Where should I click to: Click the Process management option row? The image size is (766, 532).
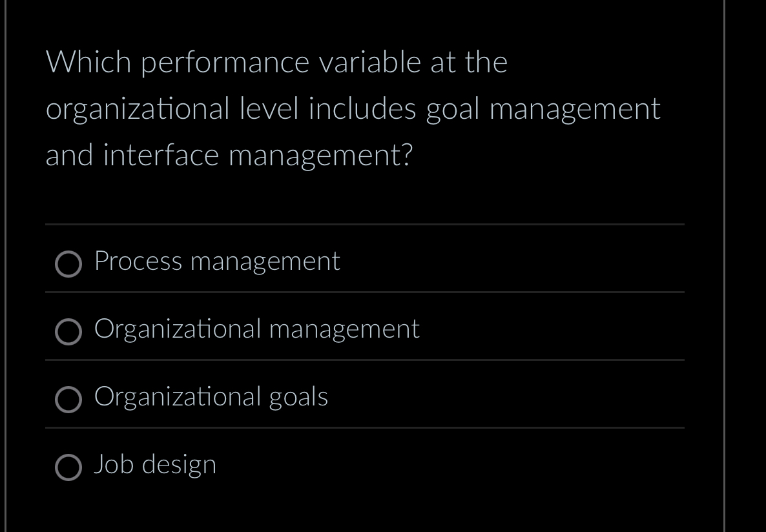[364, 262]
